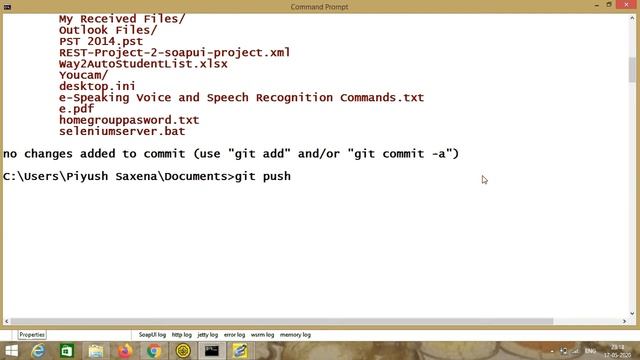Open the Windows Start menu
Image resolution: width=640 pixels, height=360 pixels.
tap(11, 351)
